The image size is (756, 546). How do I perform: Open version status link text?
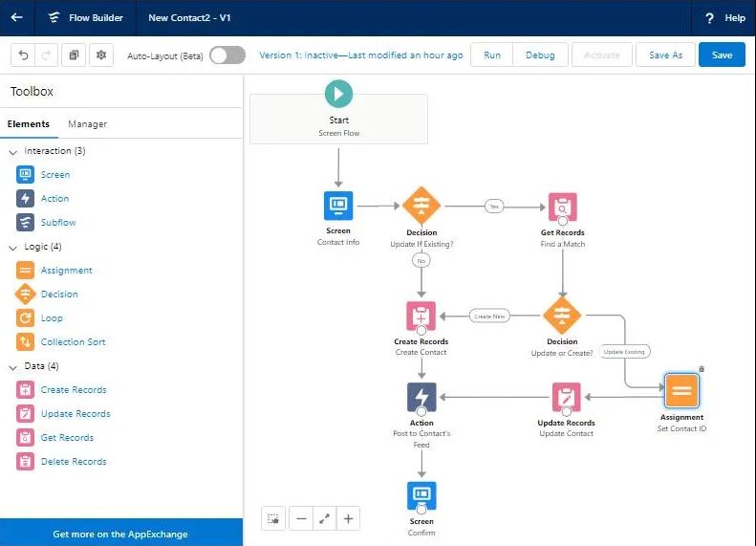361,55
